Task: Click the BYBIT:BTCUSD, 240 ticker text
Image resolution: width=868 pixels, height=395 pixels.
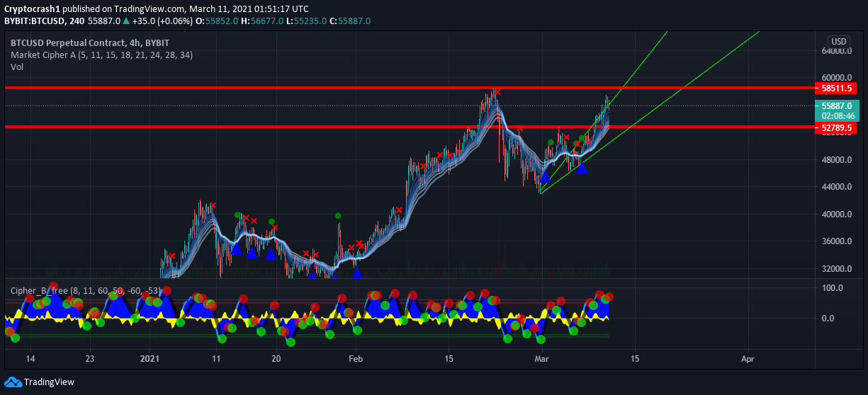Action: tap(44, 21)
